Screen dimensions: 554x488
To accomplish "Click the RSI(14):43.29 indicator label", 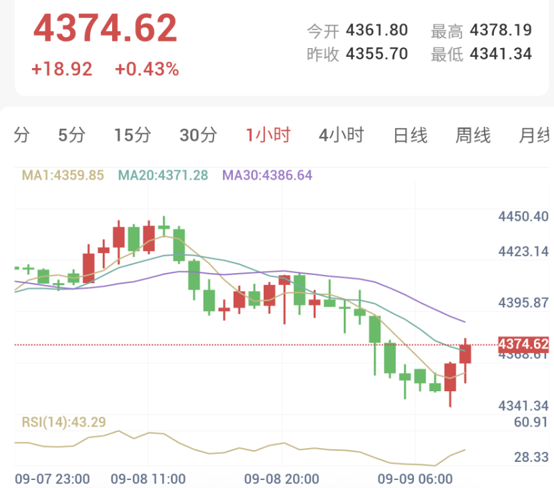I will (x=64, y=422).
